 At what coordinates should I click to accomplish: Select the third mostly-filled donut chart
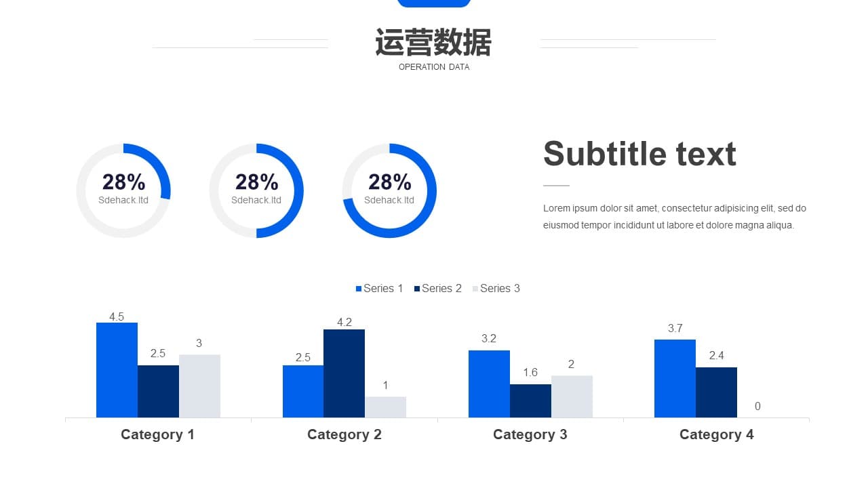[x=389, y=190]
